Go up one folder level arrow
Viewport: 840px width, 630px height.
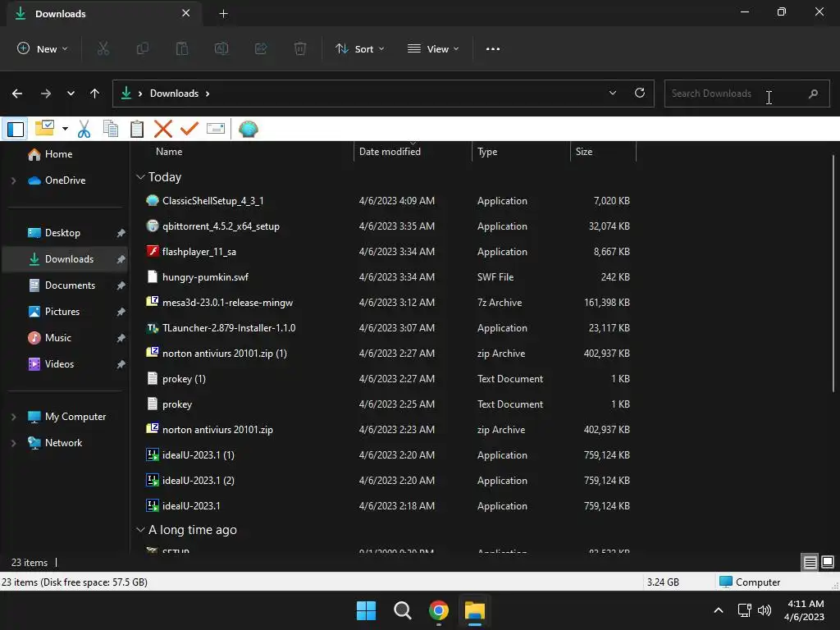coord(95,94)
